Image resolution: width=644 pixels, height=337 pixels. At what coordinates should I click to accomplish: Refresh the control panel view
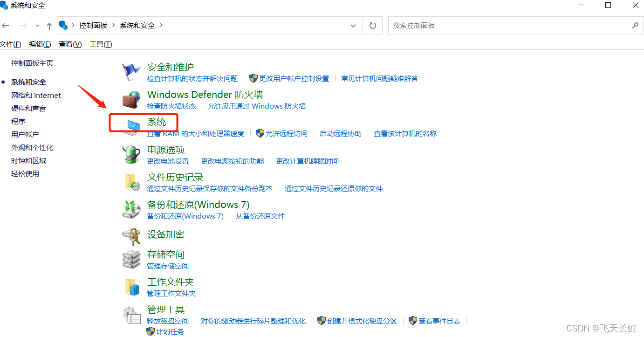372,26
